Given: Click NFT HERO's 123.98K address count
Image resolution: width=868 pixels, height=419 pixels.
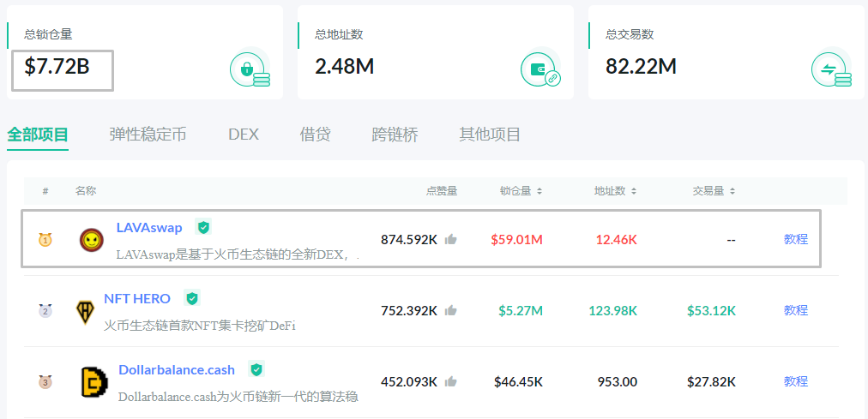Looking at the screenshot, I should pyautogui.click(x=612, y=311).
